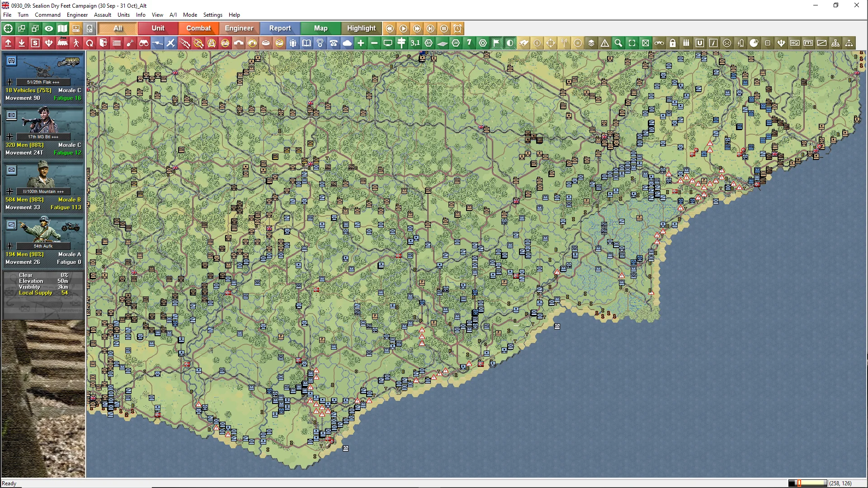Viewport: 868px width, 488px height.
Task: Click the warning triangle icon
Action: point(605,43)
